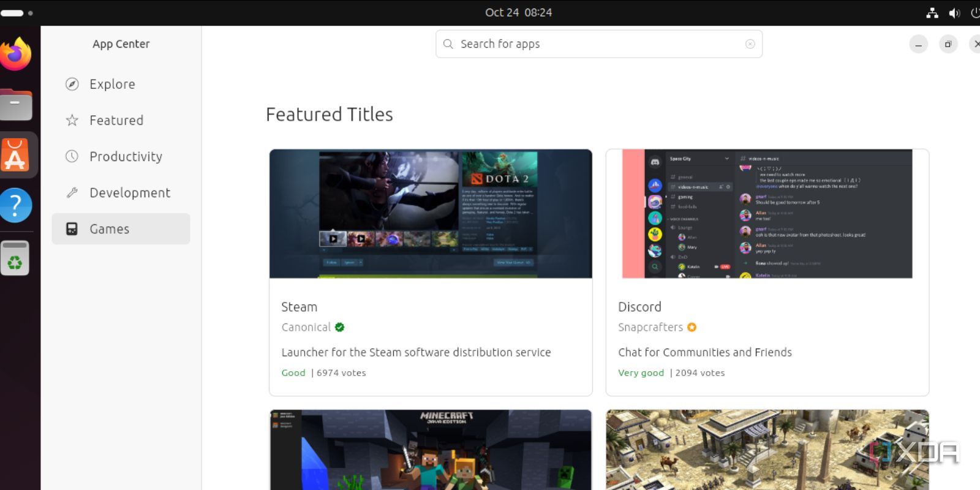Open the network status icon in top bar

932,12
